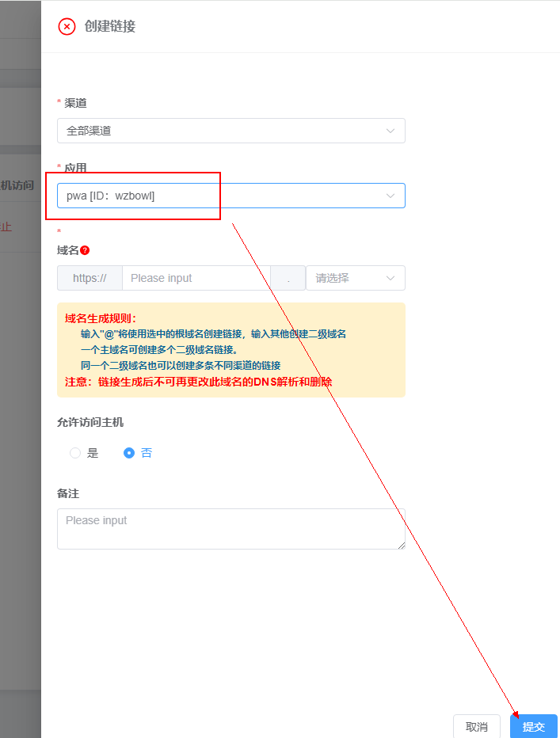Focus the domain prefix Please input field
Screen dimensions: 560x738
pos(196,278)
